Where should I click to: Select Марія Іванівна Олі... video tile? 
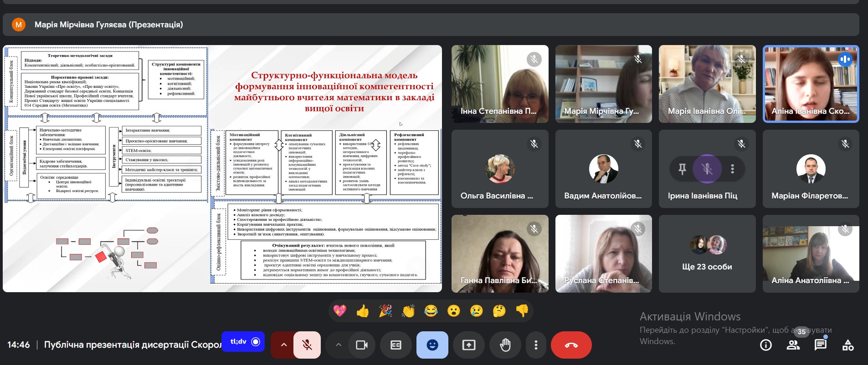[707, 84]
